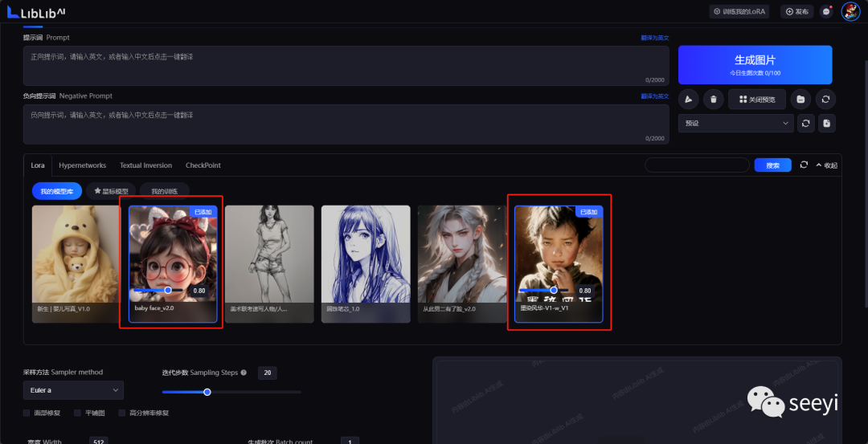868x444 pixels.
Task: Open the message notification bubble icon
Action: (x=827, y=11)
